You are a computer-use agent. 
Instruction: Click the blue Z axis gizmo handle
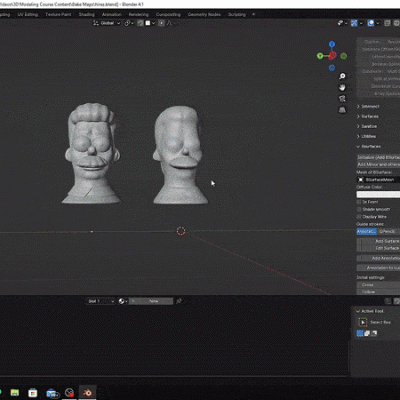click(x=332, y=44)
